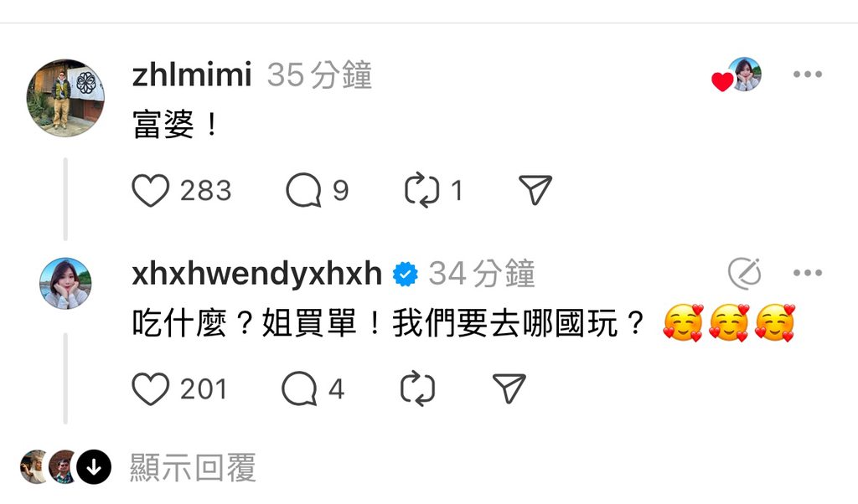The width and height of the screenshot is (858, 504).
Task: Visit the xhxhwendyxhxh username link
Action: pyautogui.click(x=257, y=273)
